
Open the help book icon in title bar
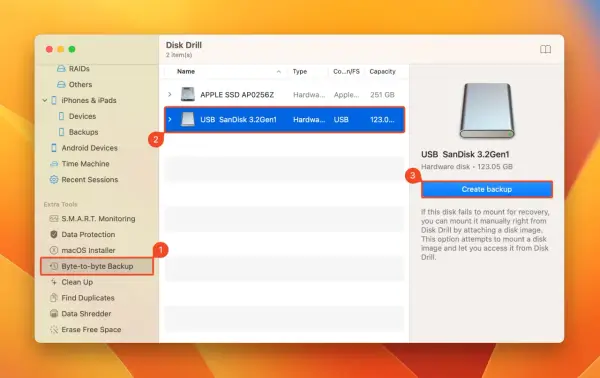click(545, 49)
